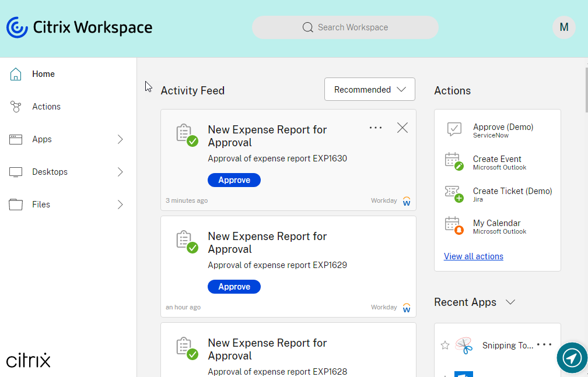Approve expense report EXP1630

(234, 180)
